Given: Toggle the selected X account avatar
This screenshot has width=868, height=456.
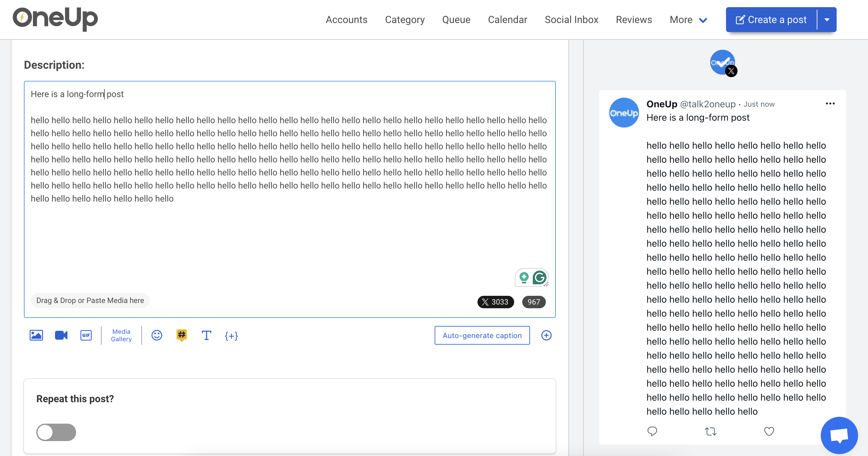Looking at the screenshot, I should (723, 63).
